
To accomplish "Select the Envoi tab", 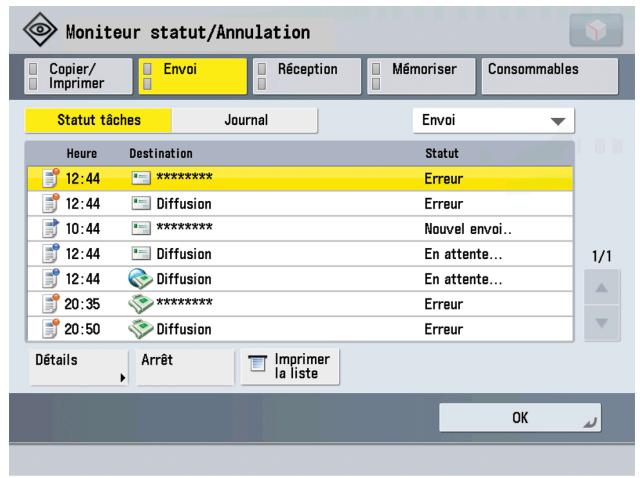I will pyautogui.click(x=193, y=76).
